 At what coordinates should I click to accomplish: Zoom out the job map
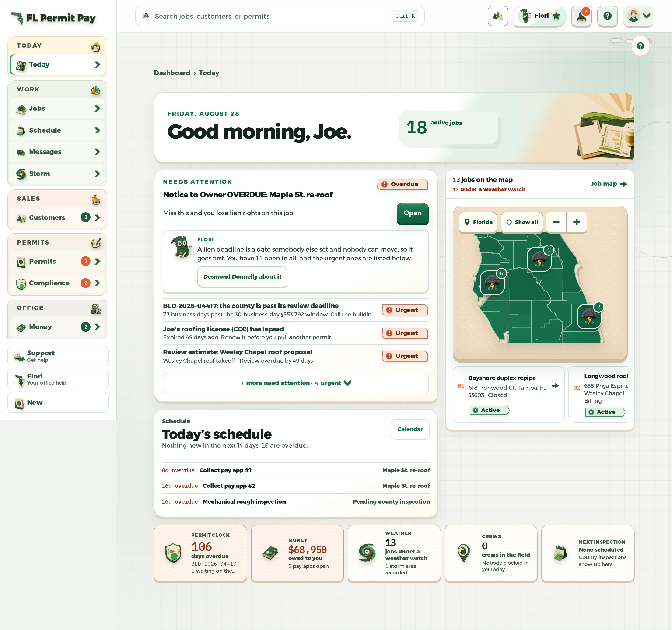(x=556, y=222)
